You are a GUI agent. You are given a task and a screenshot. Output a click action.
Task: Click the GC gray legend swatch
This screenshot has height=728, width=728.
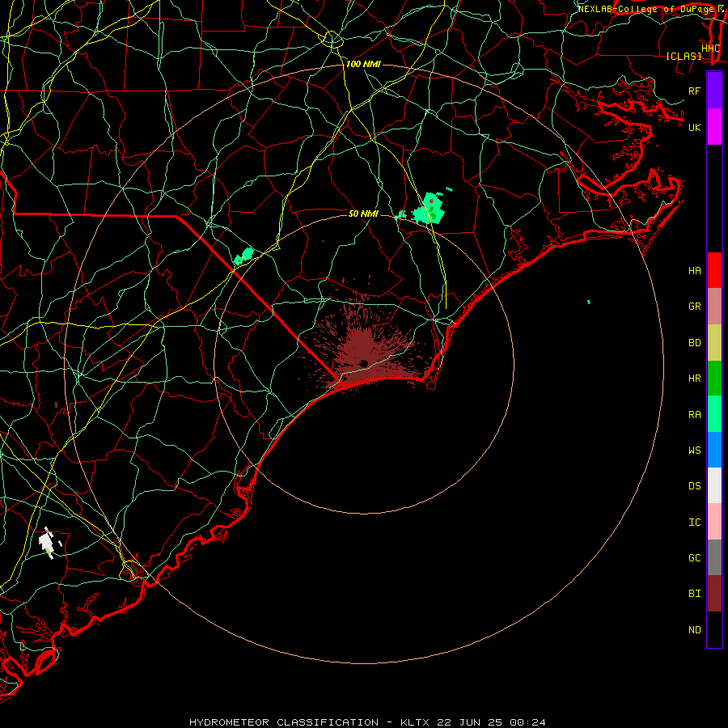[x=714, y=557]
